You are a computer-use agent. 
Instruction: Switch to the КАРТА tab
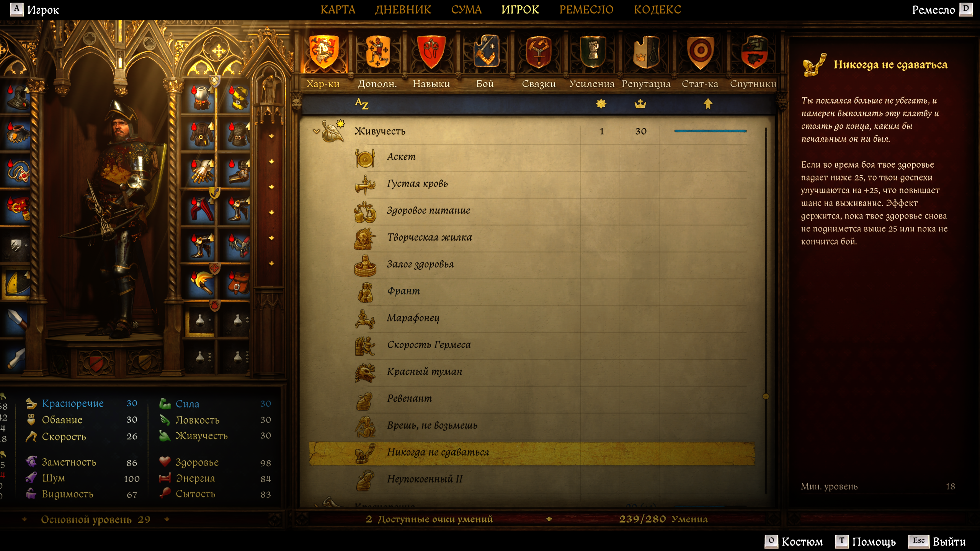tap(338, 10)
